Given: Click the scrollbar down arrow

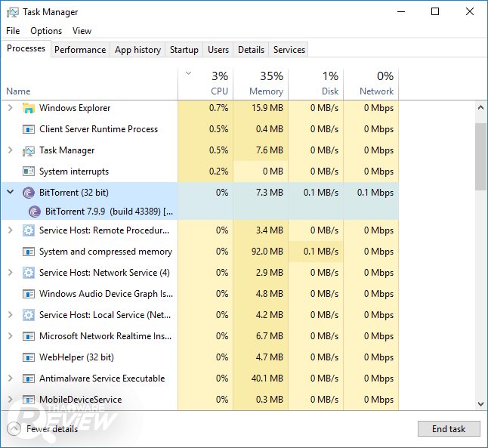Looking at the screenshot, I should pos(481,404).
